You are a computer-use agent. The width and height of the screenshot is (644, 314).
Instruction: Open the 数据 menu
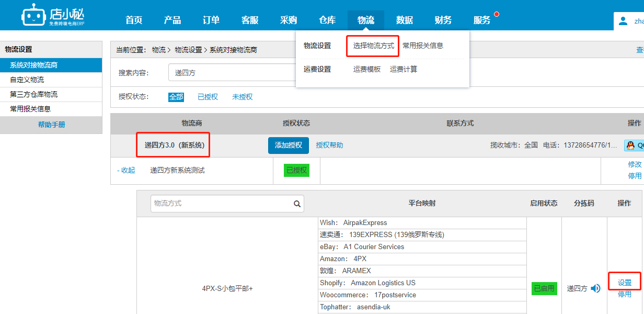tap(405, 20)
